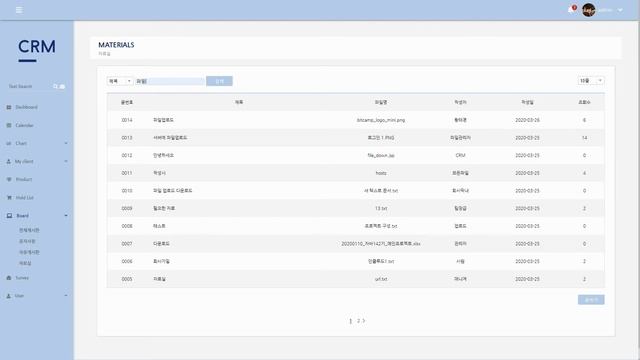Open post 0007 다운로드
The height and width of the screenshot is (360, 640).
click(x=161, y=244)
